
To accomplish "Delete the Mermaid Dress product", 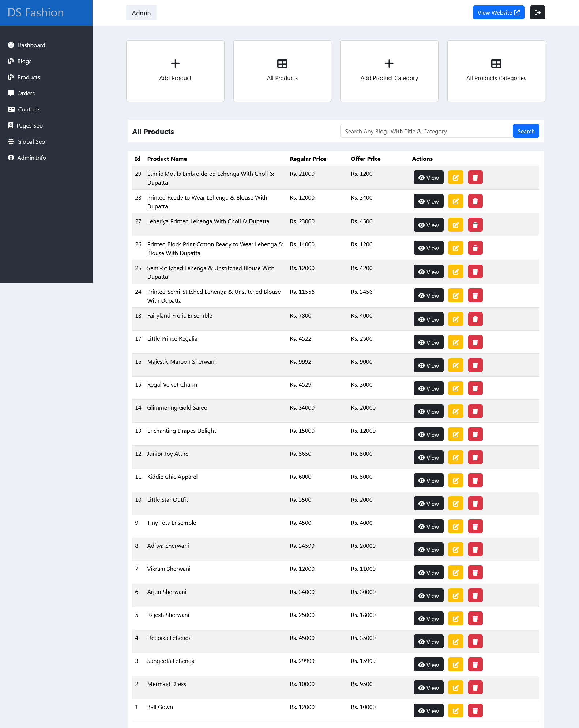I will click(475, 687).
